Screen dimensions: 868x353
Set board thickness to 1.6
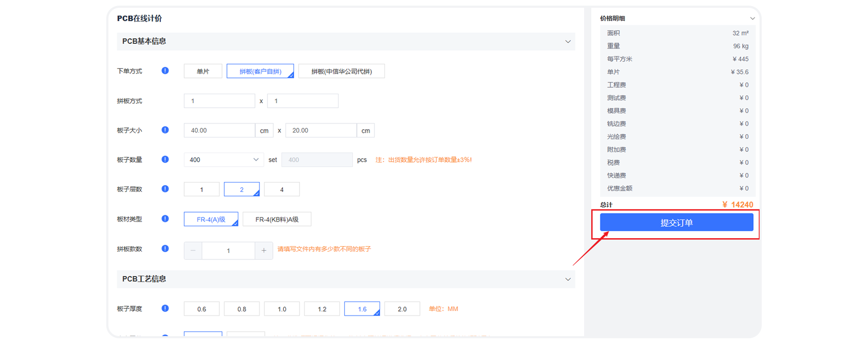click(x=362, y=309)
